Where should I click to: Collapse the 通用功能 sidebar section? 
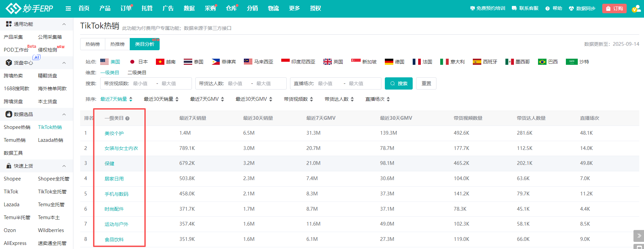pyautogui.click(x=64, y=24)
